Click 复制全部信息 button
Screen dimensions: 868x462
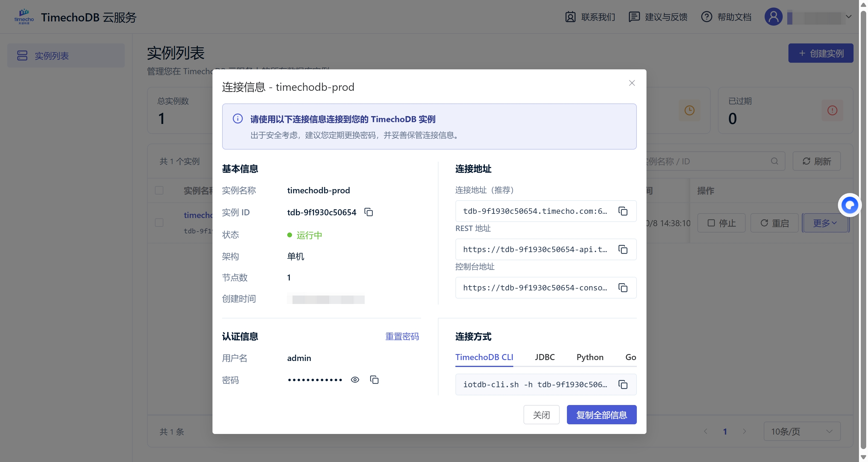coord(602,414)
